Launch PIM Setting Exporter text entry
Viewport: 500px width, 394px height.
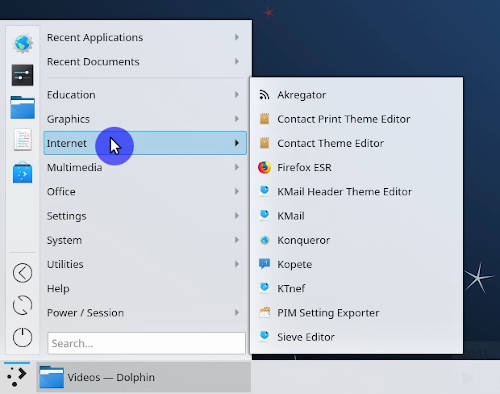coord(328,313)
